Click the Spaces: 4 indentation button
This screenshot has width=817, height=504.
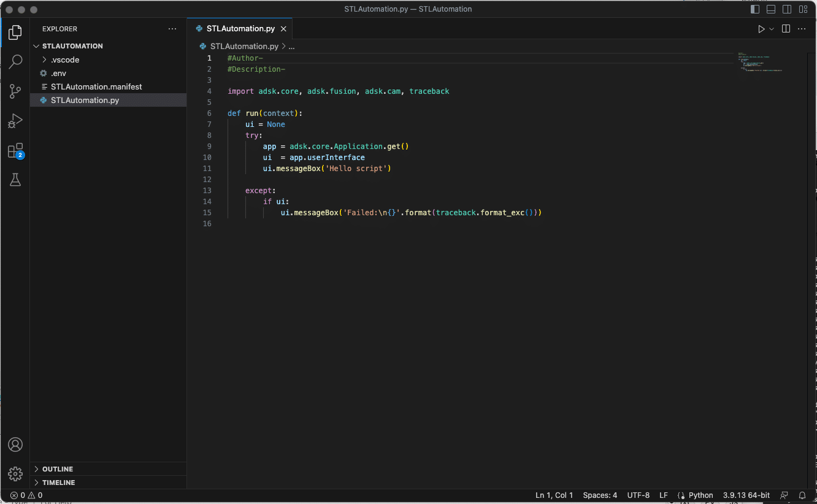(x=600, y=495)
